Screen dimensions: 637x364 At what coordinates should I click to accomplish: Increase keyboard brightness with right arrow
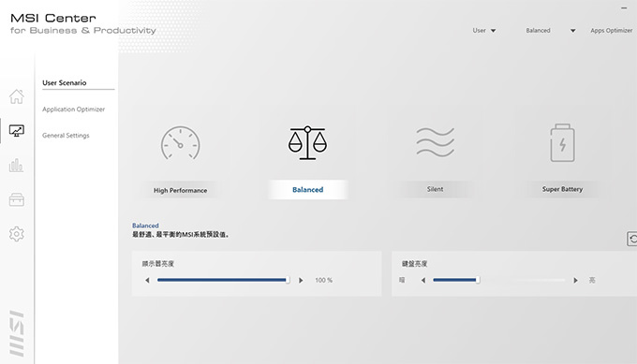[575, 281]
